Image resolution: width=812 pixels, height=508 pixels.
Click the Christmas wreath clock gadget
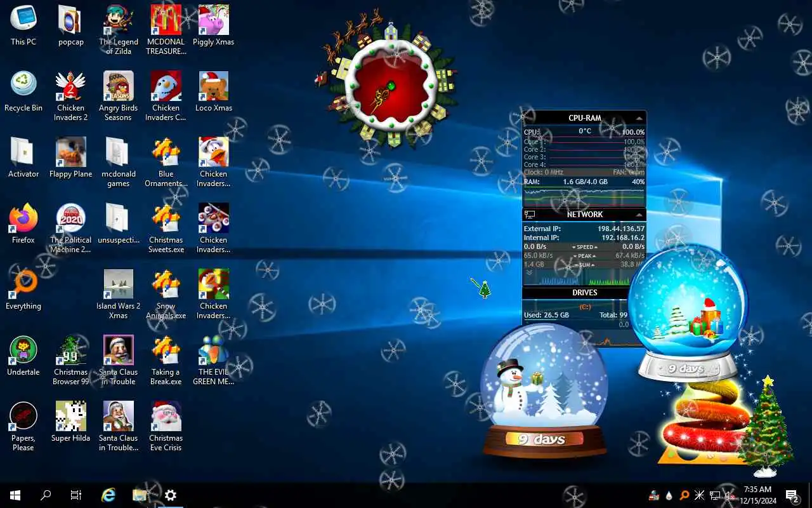point(391,84)
